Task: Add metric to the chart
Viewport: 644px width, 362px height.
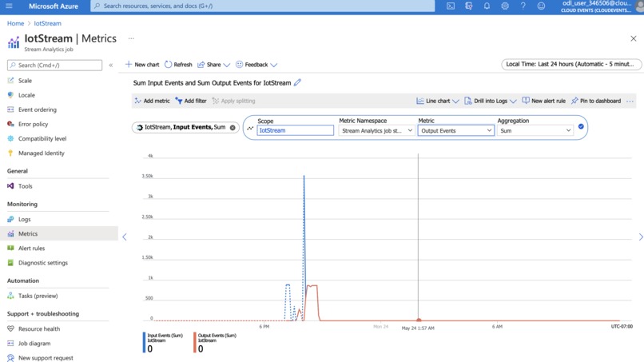Action: click(152, 101)
